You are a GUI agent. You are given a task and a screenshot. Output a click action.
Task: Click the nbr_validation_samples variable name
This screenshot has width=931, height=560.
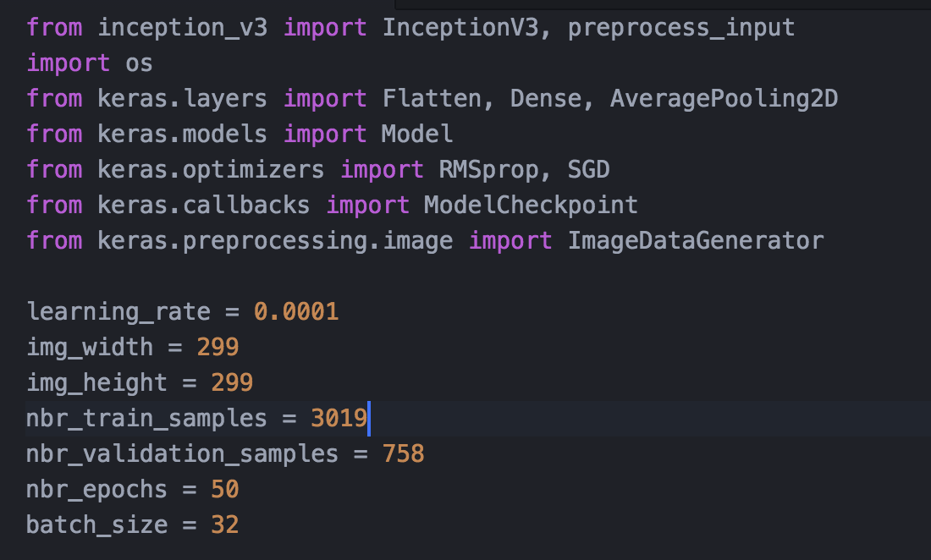pyautogui.click(x=182, y=454)
